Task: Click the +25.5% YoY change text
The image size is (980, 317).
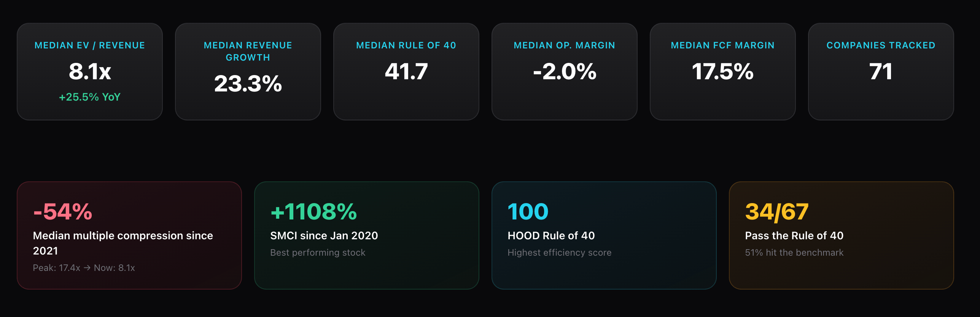Action: pos(90,97)
